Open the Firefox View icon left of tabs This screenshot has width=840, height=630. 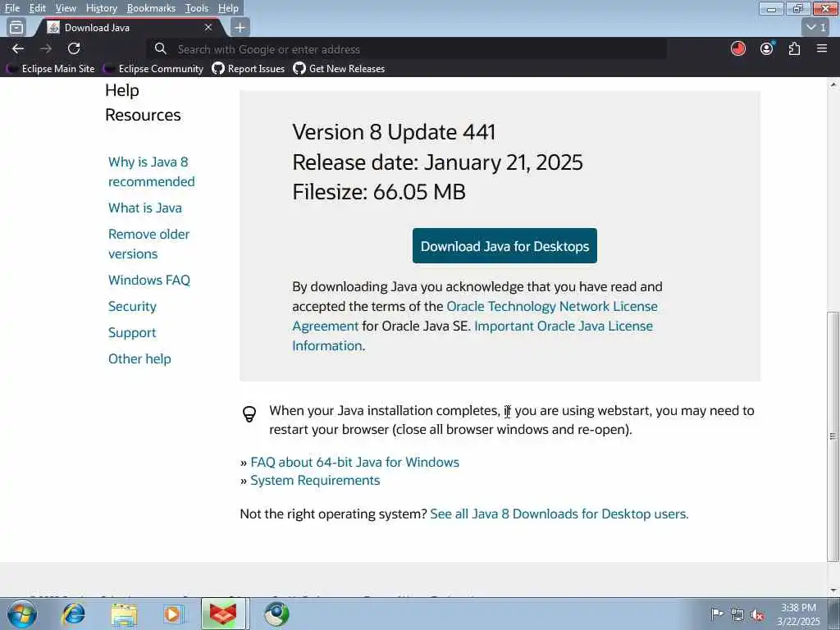[x=16, y=27]
